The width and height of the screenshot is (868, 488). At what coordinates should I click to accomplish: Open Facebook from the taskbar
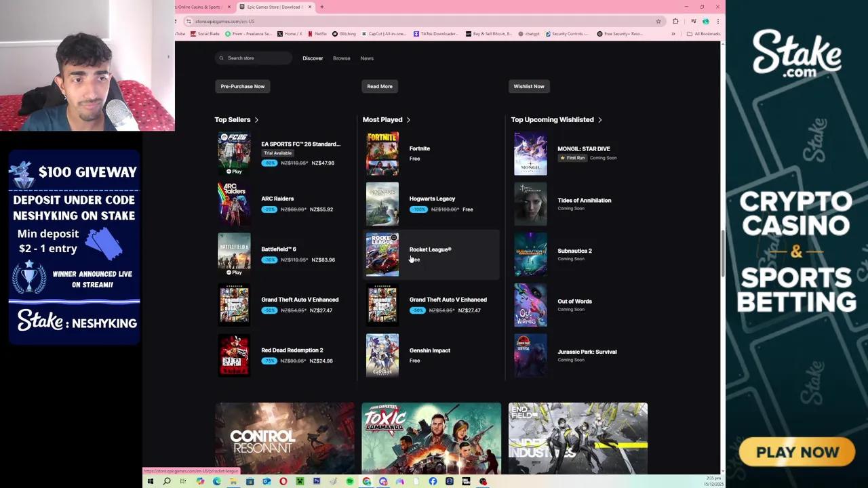432,481
